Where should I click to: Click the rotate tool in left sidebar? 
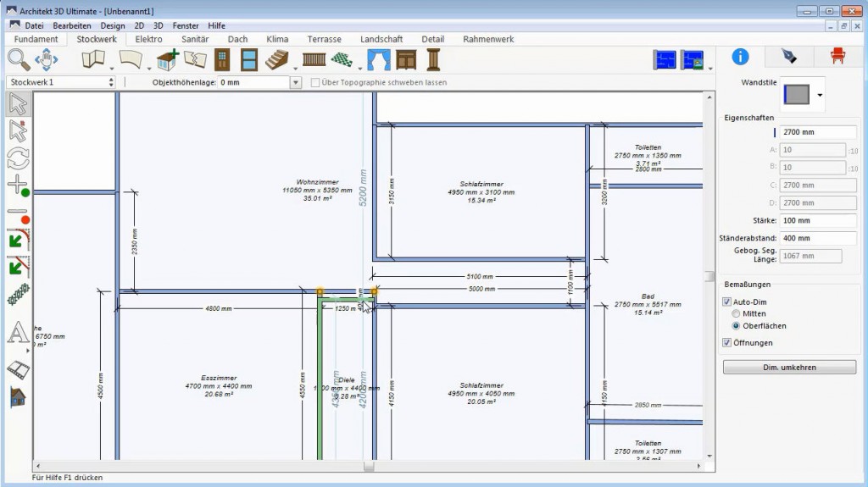click(x=19, y=158)
